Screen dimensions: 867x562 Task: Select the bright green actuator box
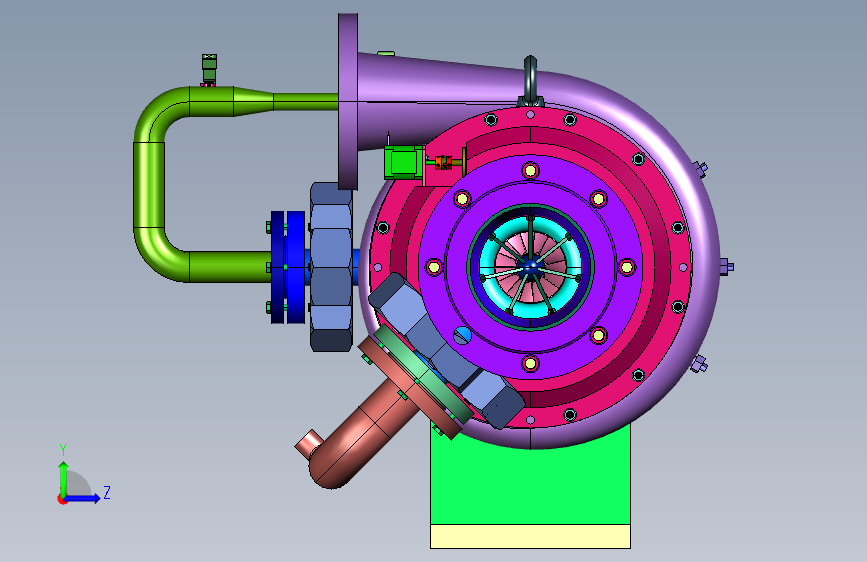pos(404,163)
